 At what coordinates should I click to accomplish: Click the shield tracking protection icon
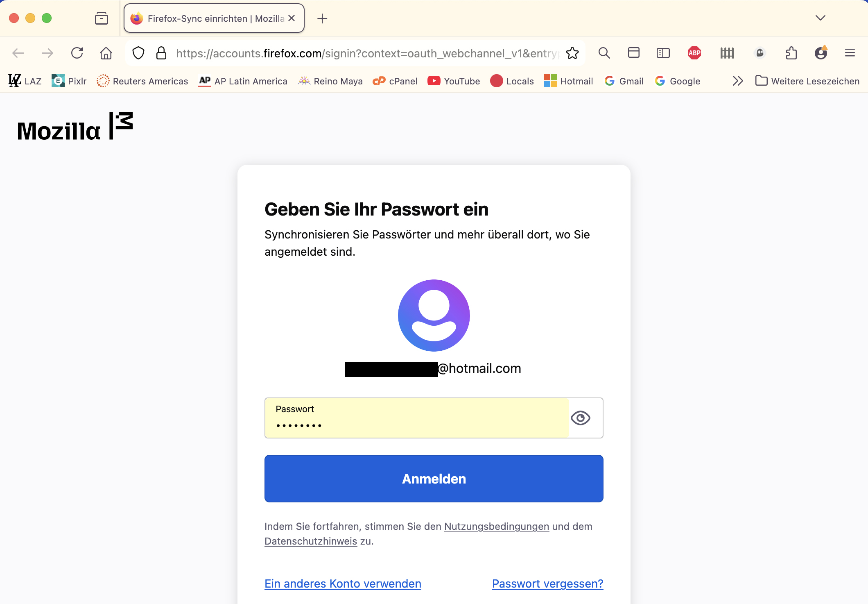pyautogui.click(x=138, y=53)
